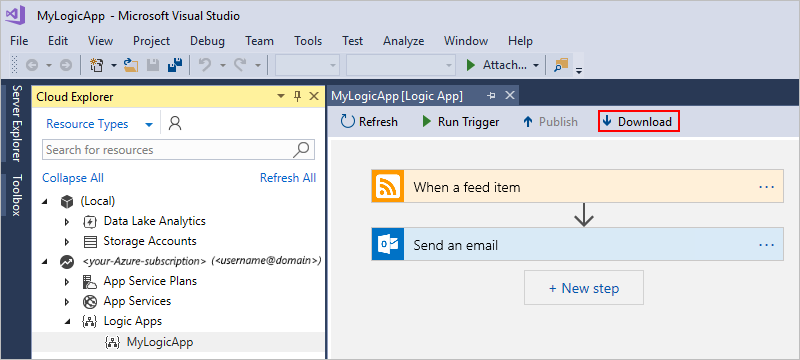Expand the Data Lake Analytics node

(x=66, y=222)
